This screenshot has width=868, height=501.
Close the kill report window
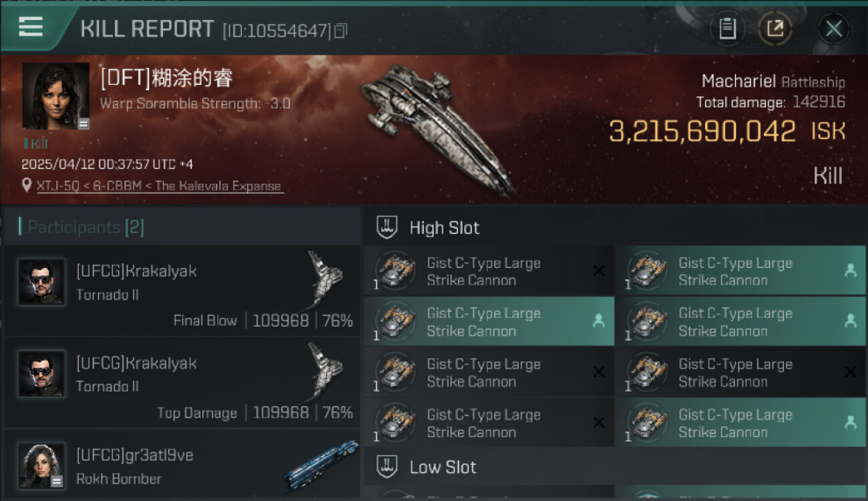pyautogui.click(x=834, y=29)
